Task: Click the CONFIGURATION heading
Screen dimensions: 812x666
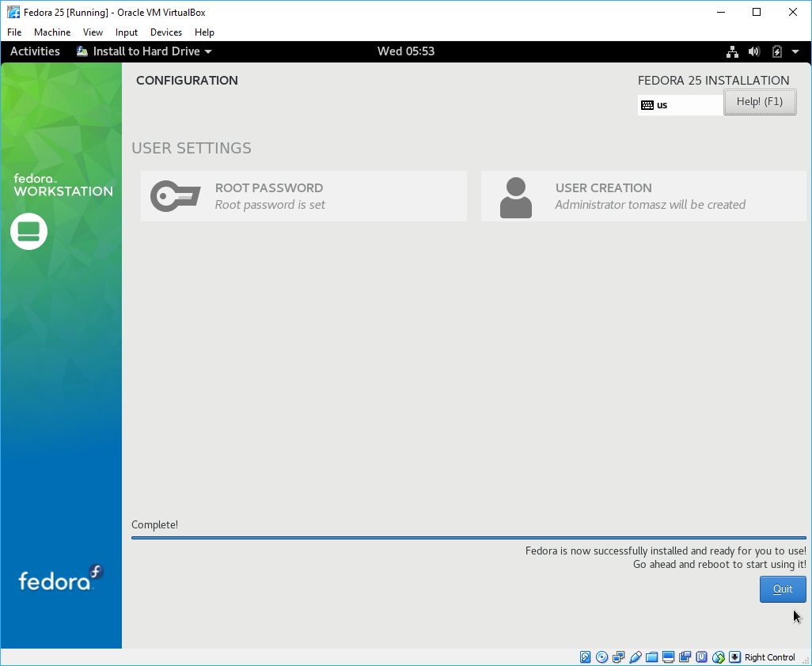Action: pyautogui.click(x=187, y=80)
